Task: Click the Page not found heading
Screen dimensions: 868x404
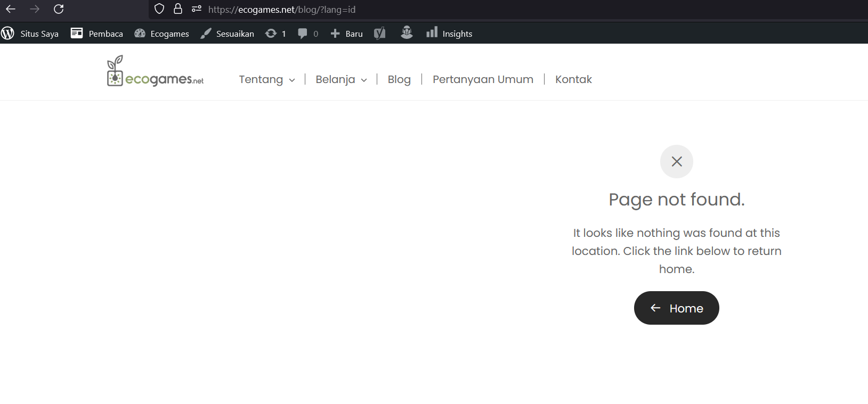Action: [x=677, y=200]
